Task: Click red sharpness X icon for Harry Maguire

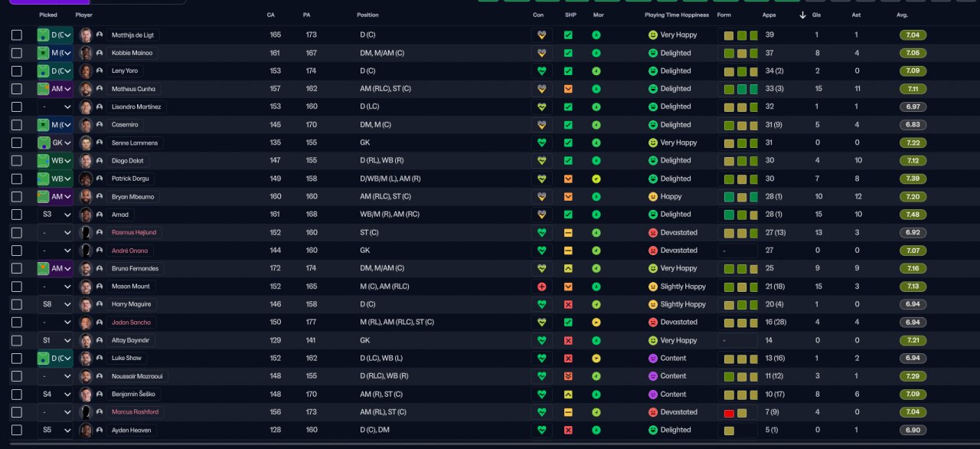Action: click(x=568, y=304)
